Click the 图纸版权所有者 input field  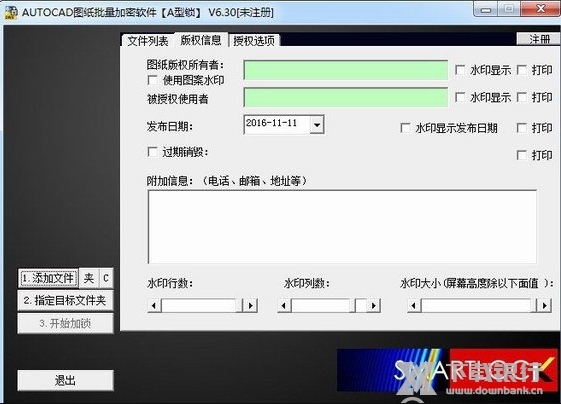point(346,70)
